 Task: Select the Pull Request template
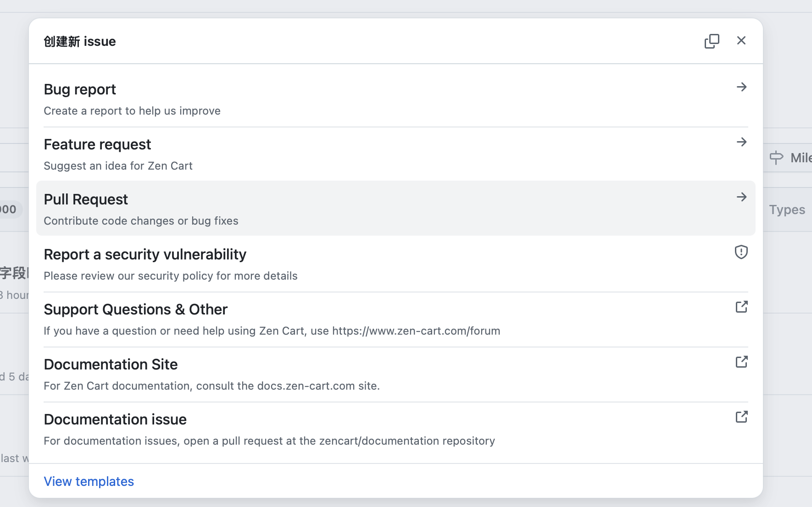pyautogui.click(x=395, y=208)
